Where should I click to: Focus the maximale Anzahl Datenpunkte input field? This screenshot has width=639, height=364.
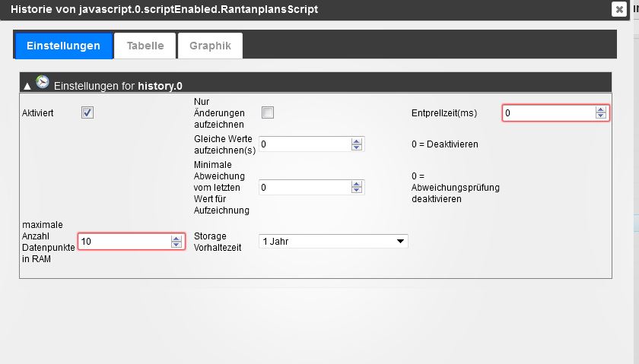[123, 242]
